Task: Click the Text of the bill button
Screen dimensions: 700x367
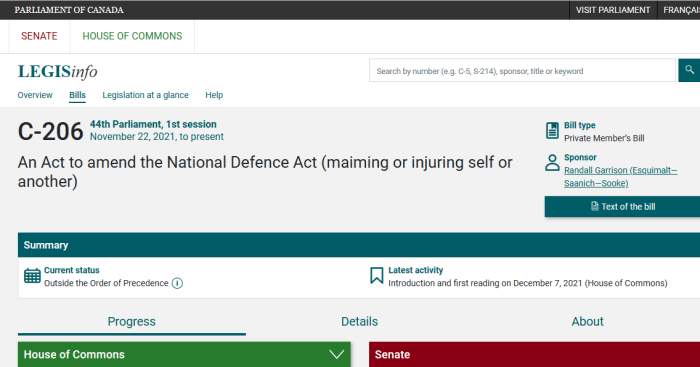Action: click(x=623, y=207)
